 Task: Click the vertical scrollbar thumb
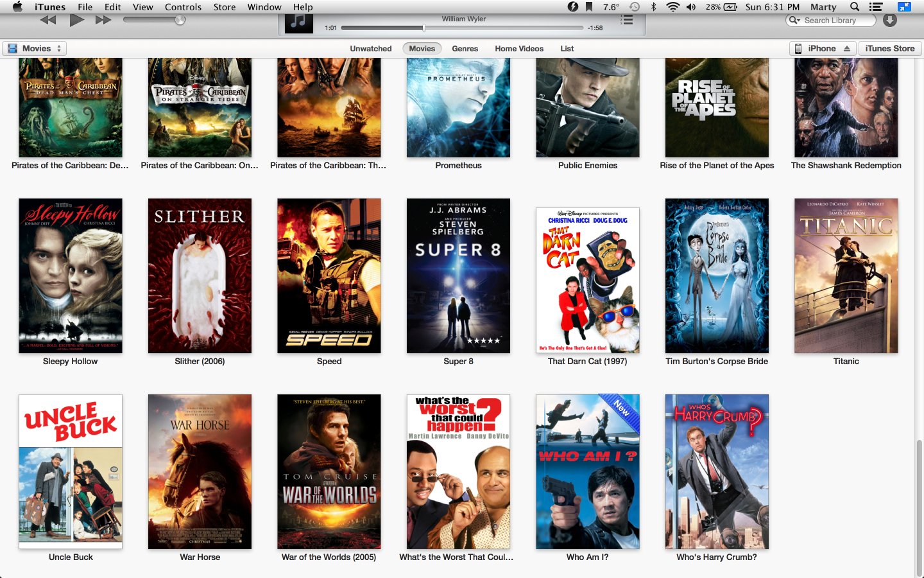919,507
